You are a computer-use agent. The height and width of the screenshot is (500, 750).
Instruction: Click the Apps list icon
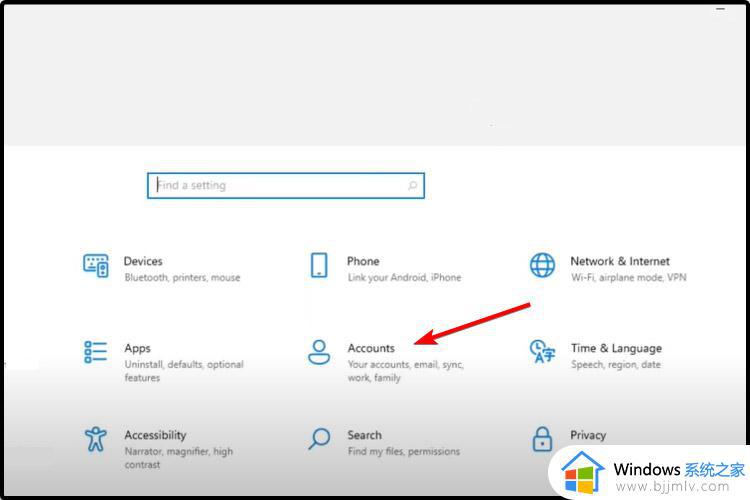[x=96, y=352]
